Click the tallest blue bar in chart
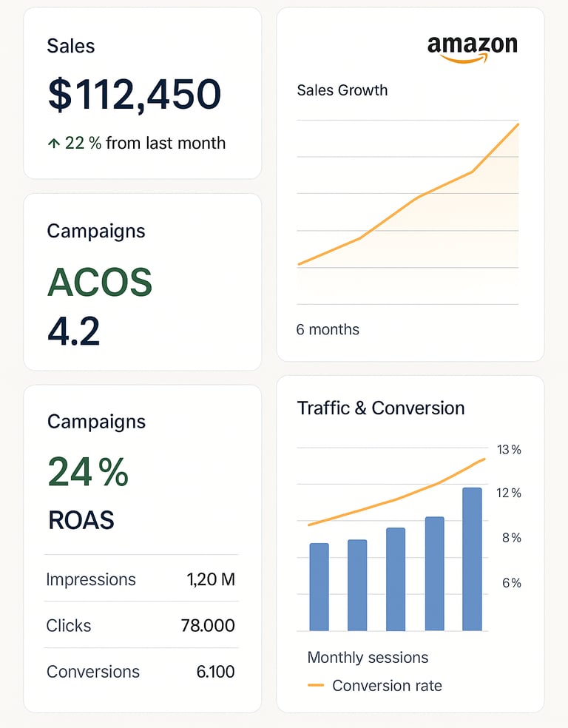 pyautogui.click(x=472, y=559)
